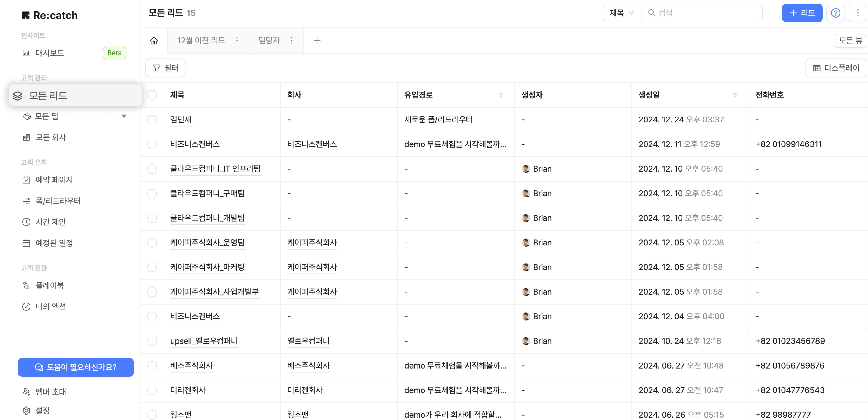Screen dimensions: 868x420
Task: Switch to the 담당자 view tab
Action: coord(269,41)
